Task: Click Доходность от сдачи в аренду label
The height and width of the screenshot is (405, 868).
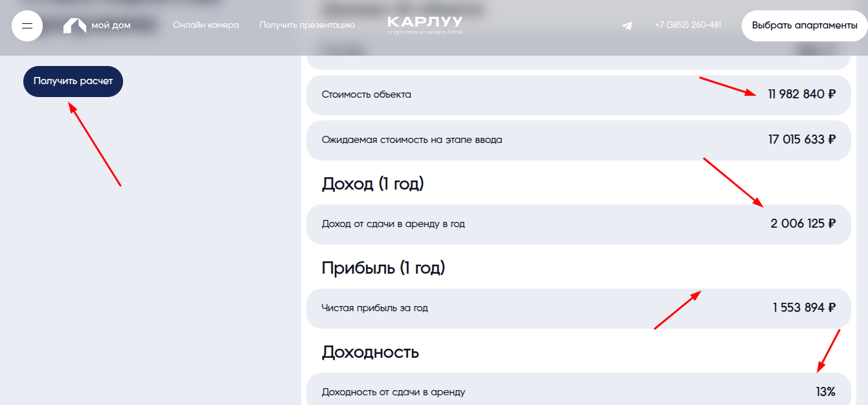Action: pos(393,392)
